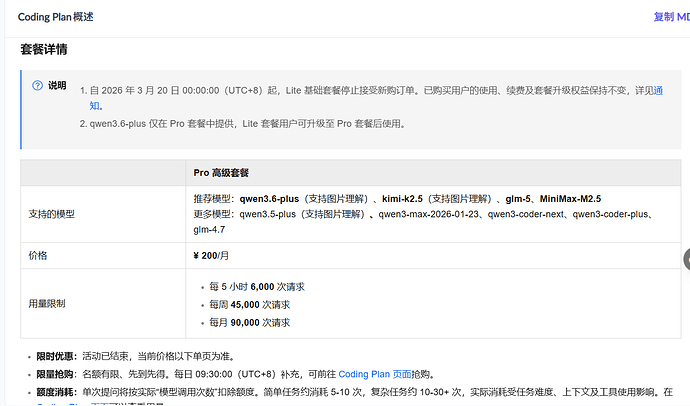This screenshot has height=406, width=690.
Task: Click the Pro 高级套餐 column header
Action: click(221, 173)
